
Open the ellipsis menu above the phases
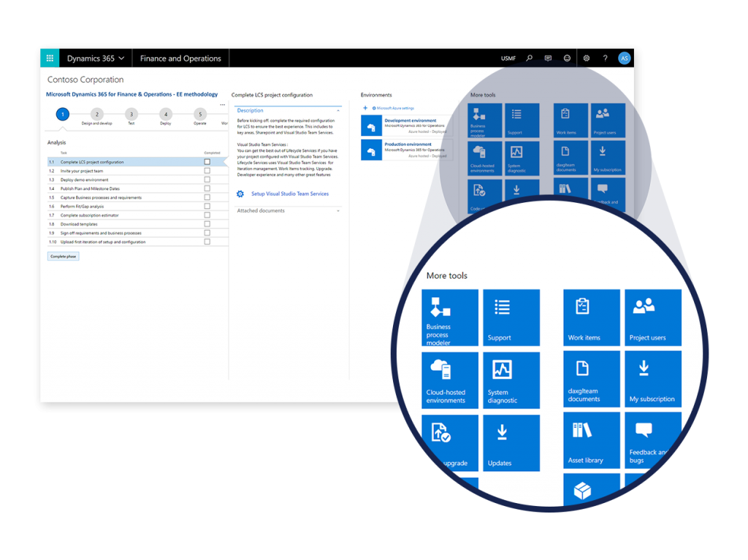pos(222,104)
